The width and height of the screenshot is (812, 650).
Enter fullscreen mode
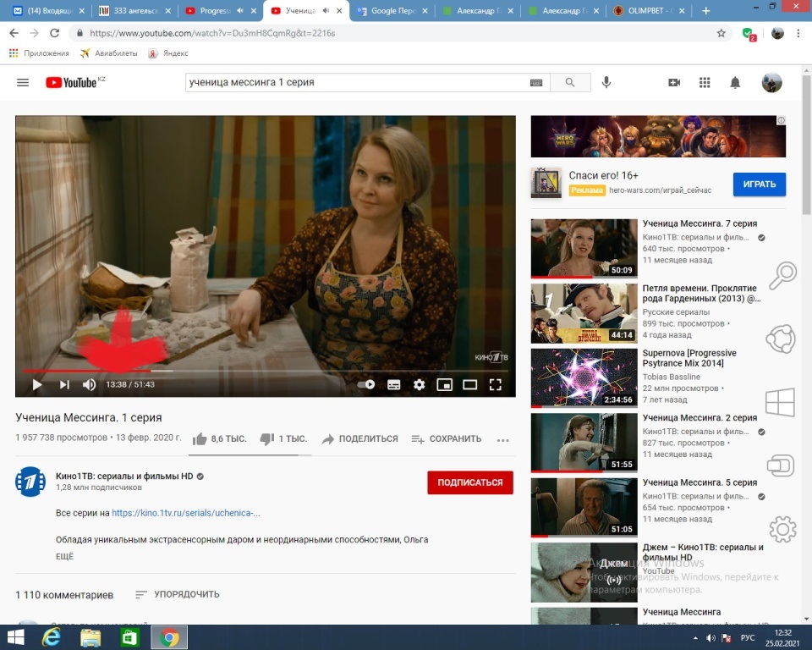495,384
